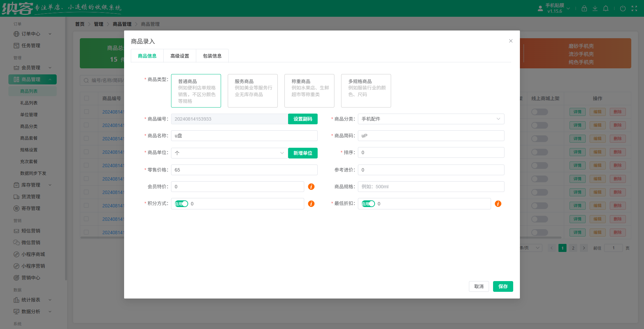Image resolution: width=644 pixels, height=329 pixels.
Task: Open the 库存管理 sidebar icon
Action: tap(16, 185)
